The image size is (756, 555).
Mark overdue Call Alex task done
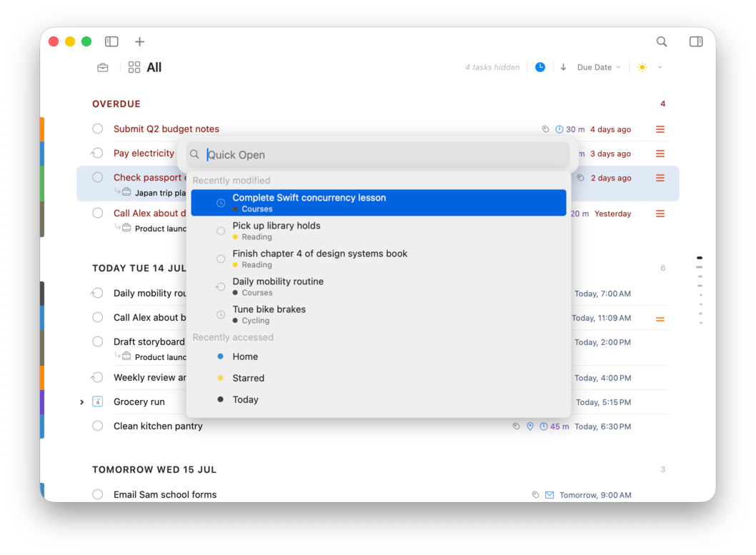coord(97,213)
